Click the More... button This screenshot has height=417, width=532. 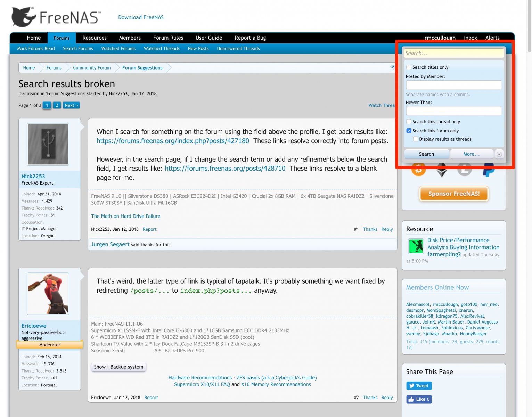pyautogui.click(x=472, y=154)
